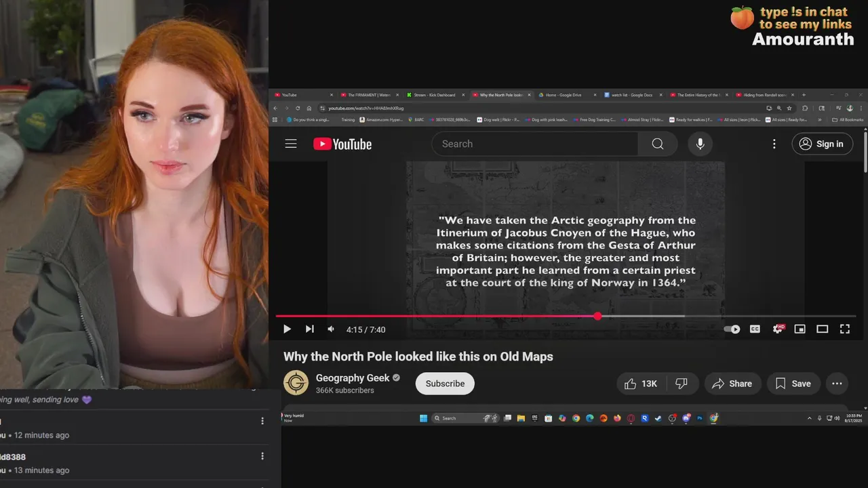868x488 pixels.
Task: Start voice search with microphone icon
Action: coord(700,144)
